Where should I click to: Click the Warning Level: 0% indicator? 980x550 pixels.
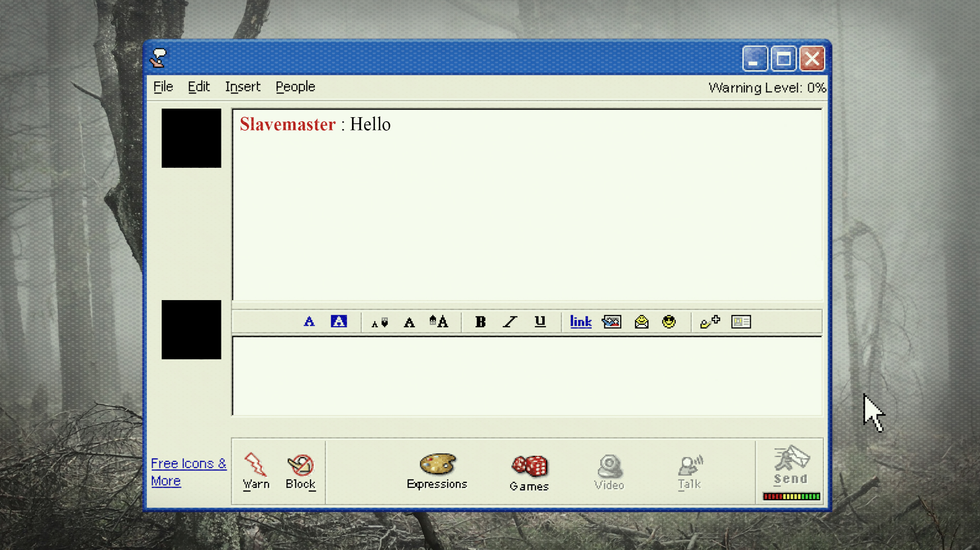(x=767, y=88)
